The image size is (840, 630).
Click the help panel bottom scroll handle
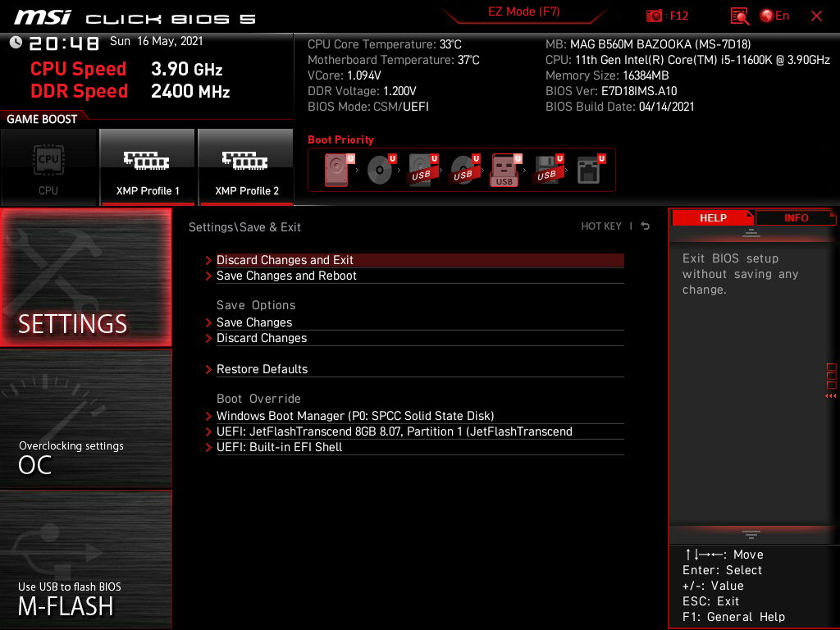point(751,534)
